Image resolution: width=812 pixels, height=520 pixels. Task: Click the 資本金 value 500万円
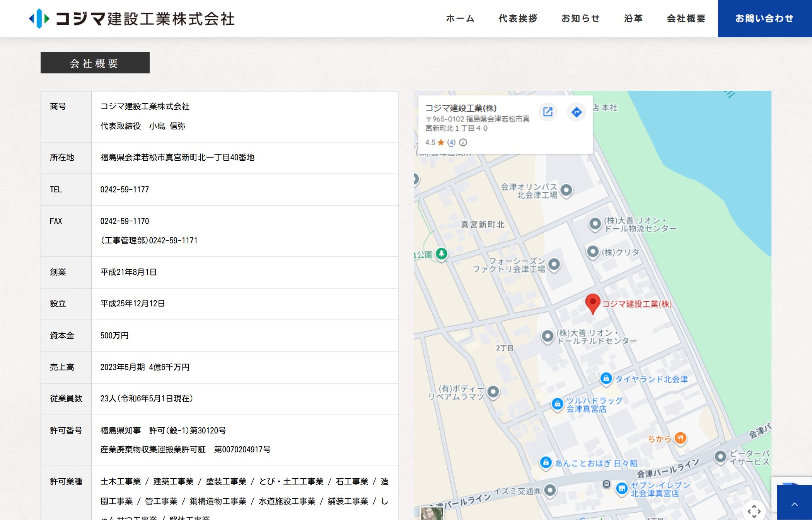pos(114,336)
